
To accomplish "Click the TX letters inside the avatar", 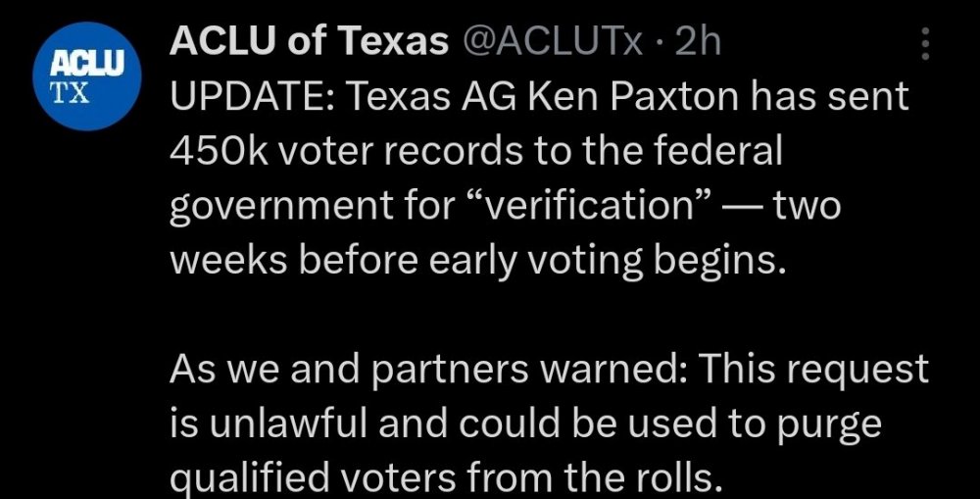I will click(71, 95).
